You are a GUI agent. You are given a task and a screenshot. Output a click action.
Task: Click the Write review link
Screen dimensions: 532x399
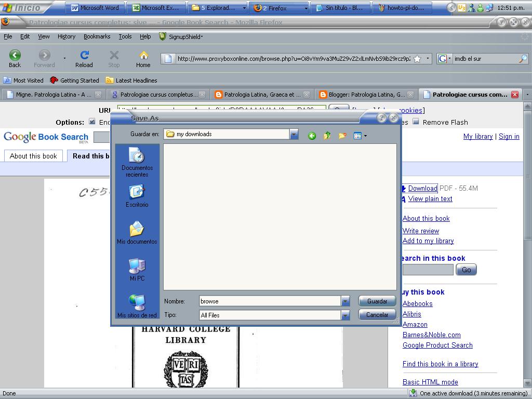(421, 231)
